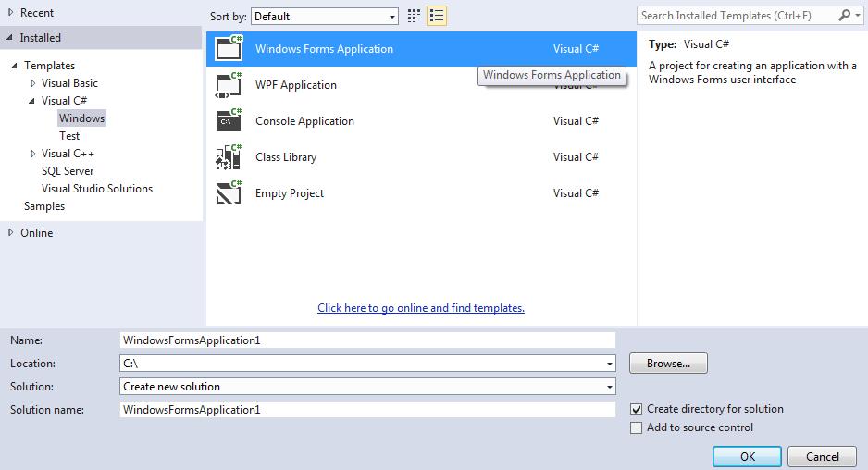Select Windows Forms Application template name

324,49
